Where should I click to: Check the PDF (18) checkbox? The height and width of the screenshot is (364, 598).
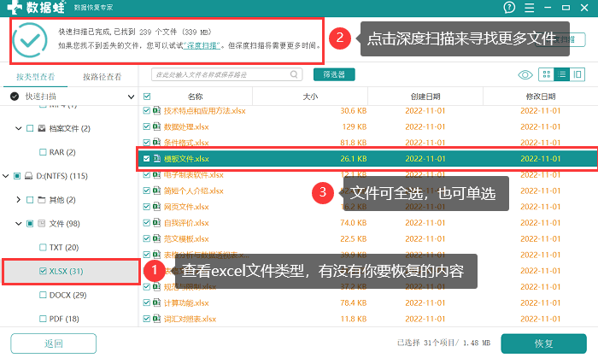[x=43, y=319]
